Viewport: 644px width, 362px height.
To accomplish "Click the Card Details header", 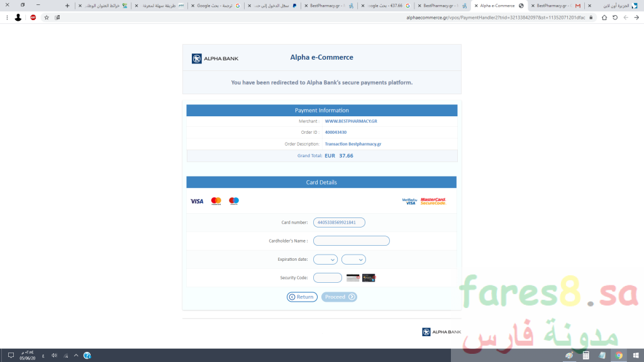I will tap(321, 182).
